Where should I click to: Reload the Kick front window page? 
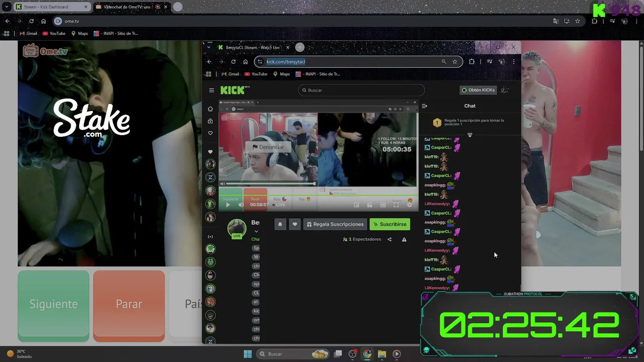coord(233,61)
